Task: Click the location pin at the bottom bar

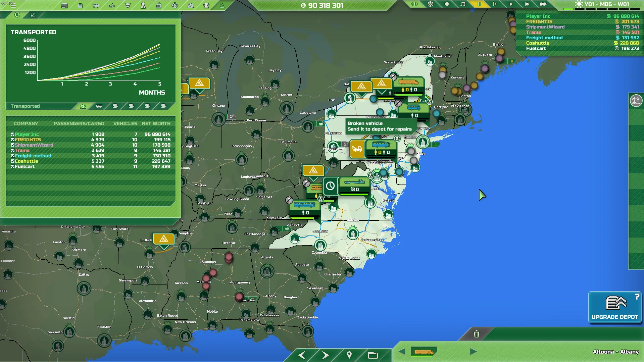Action: click(x=349, y=354)
